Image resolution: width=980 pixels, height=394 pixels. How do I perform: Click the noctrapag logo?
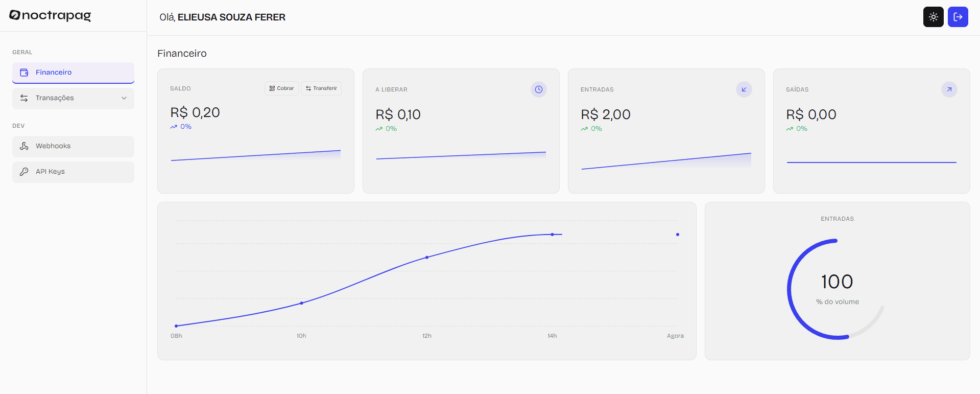click(x=50, y=15)
